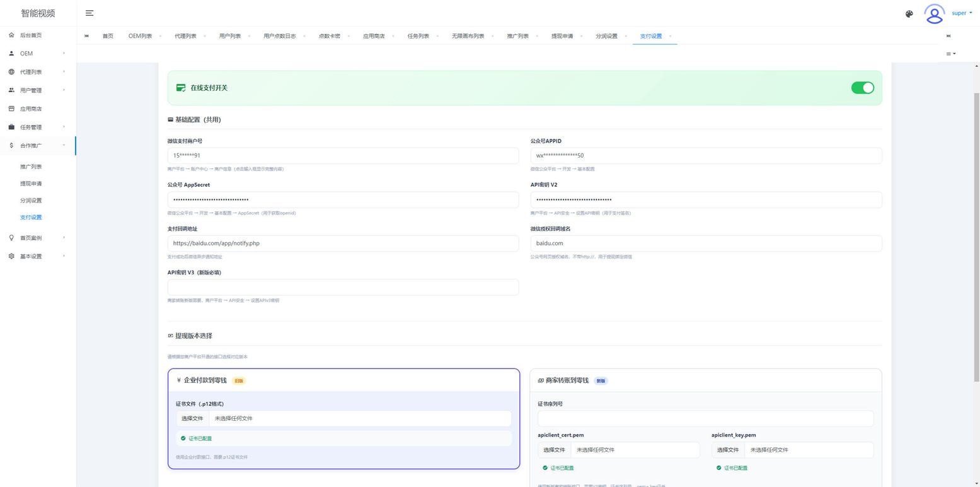Click the cash icon beside 商家转账到零钱

541,380
